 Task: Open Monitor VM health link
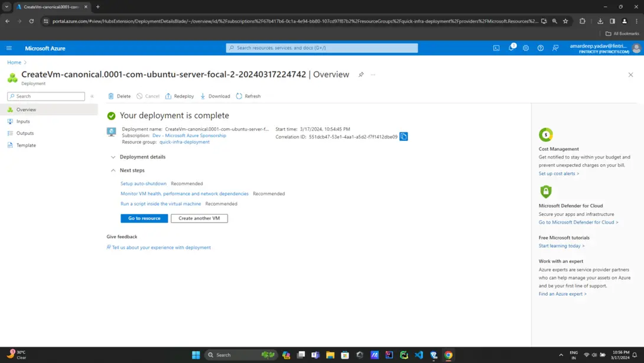coord(184,194)
